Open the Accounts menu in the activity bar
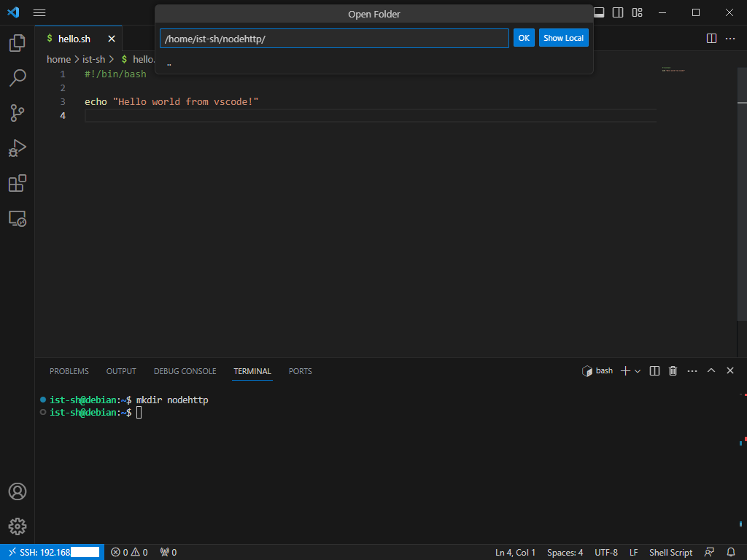 pos(17,491)
